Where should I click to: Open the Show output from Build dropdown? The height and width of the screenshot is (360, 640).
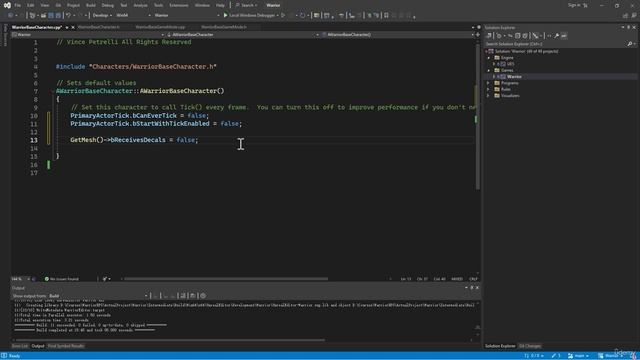[98, 296]
